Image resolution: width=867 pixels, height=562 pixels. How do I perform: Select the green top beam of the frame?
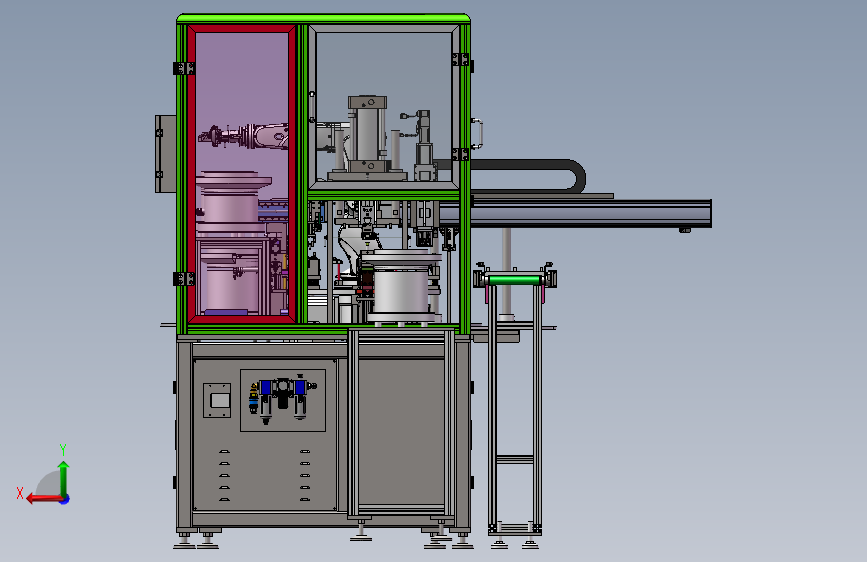pyautogui.click(x=323, y=19)
